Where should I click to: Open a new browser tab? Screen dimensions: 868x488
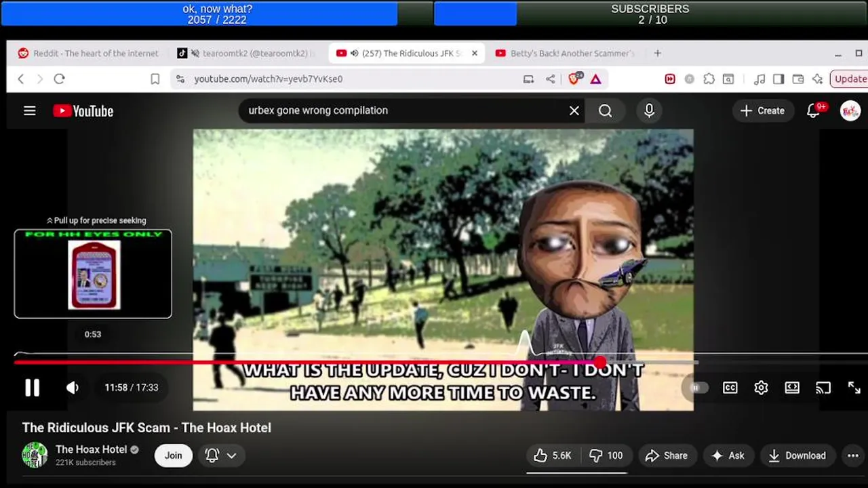click(657, 54)
